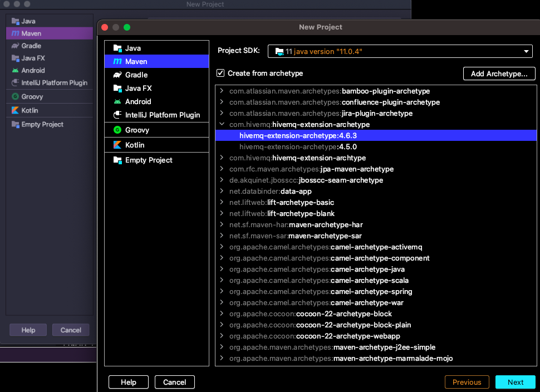Select the maven-archetype-j2ee-simple row

(x=332, y=347)
